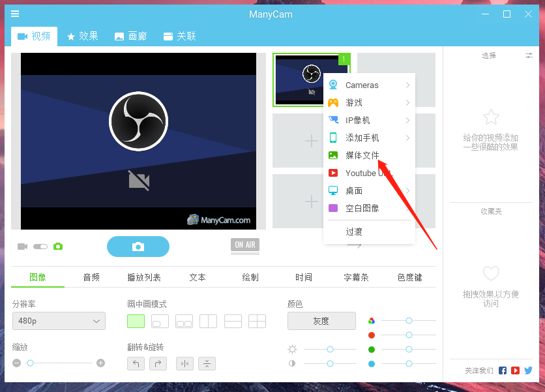Adjust the red color slider handle
The image size is (545, 392).
coord(409,335)
